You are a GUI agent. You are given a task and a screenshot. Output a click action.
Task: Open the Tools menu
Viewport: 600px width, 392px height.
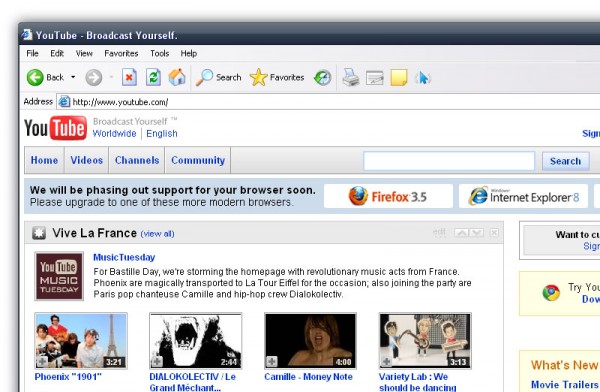coord(160,53)
